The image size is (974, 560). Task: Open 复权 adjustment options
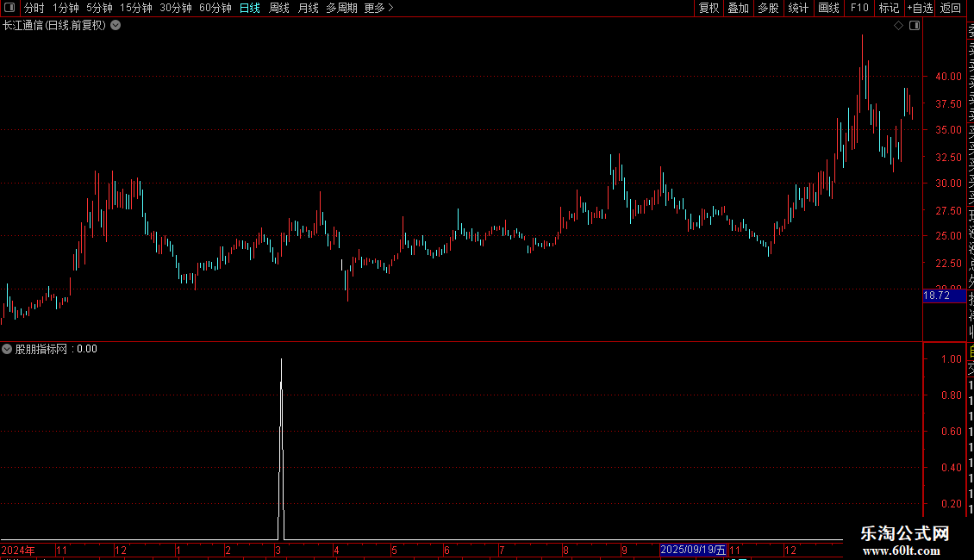pyautogui.click(x=709, y=8)
